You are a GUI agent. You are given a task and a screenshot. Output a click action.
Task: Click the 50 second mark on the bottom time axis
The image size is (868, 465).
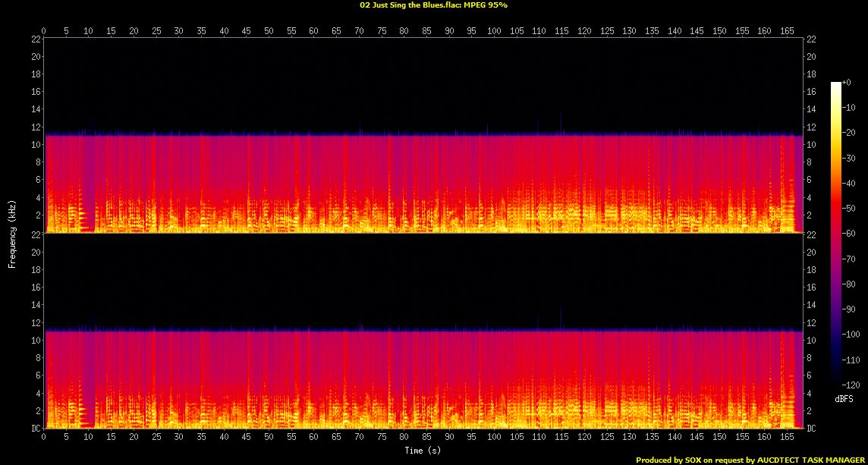click(269, 438)
